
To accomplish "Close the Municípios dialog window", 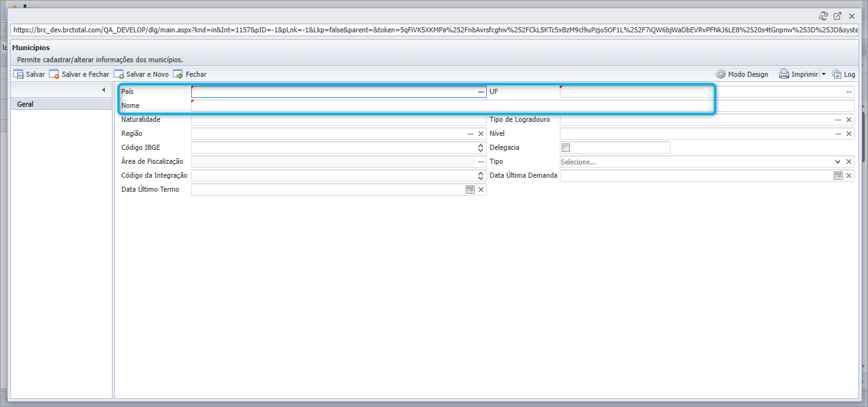I will pos(851,16).
